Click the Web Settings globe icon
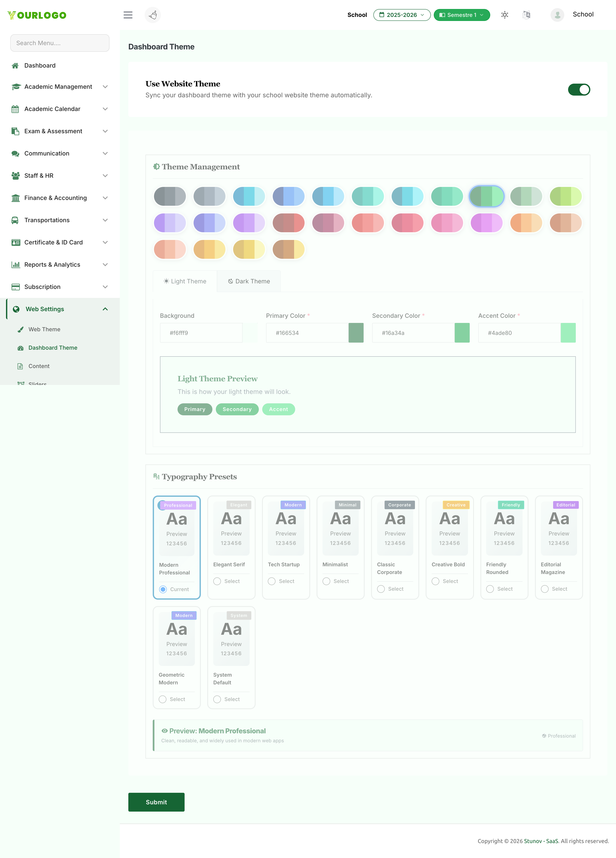This screenshot has width=616, height=858. coord(16,309)
